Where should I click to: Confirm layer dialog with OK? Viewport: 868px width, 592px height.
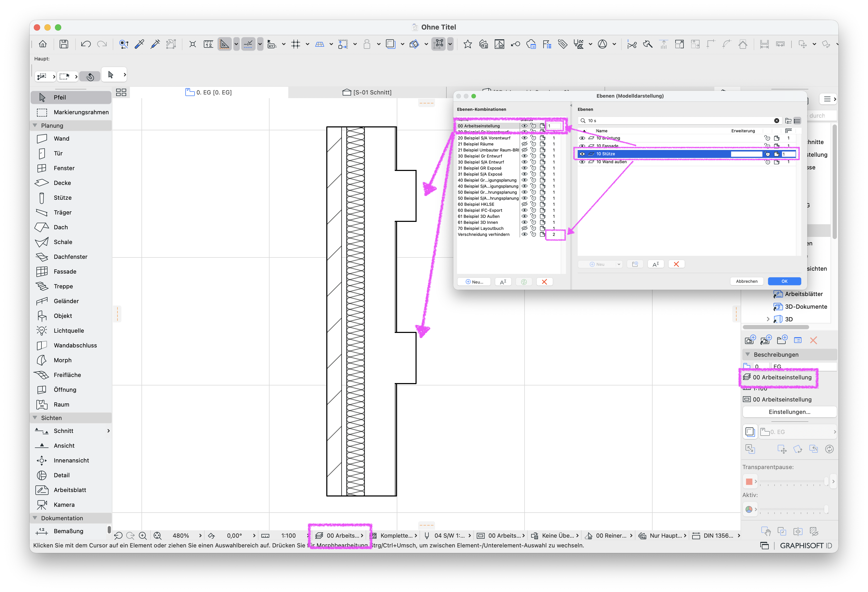[784, 281]
